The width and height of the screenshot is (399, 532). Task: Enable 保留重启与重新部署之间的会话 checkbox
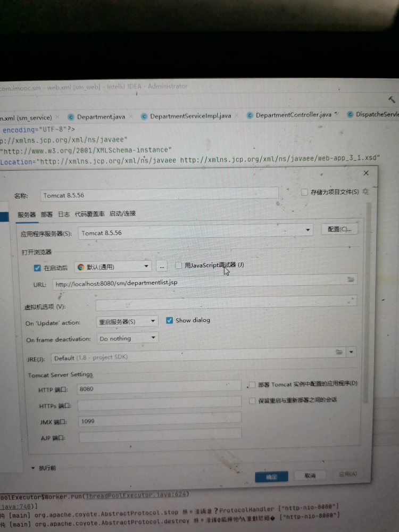(x=252, y=401)
